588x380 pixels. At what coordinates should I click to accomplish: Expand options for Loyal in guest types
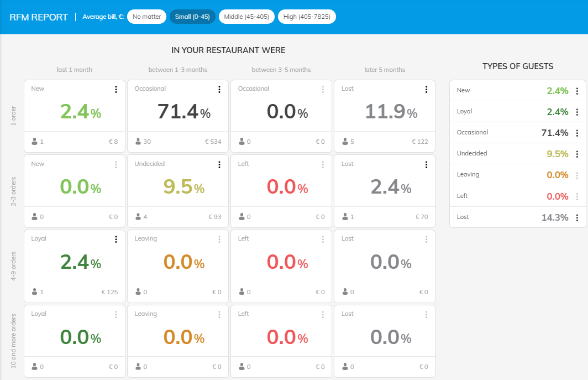coord(577,112)
